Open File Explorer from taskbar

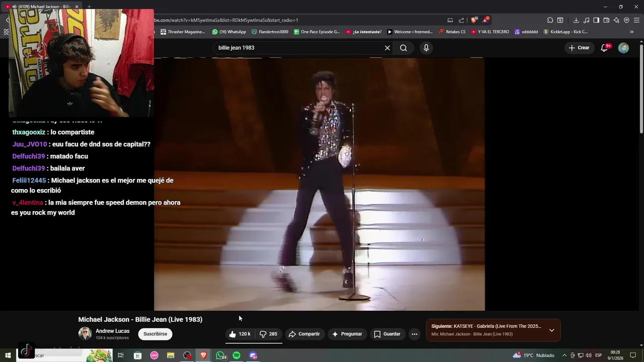pos(171,355)
